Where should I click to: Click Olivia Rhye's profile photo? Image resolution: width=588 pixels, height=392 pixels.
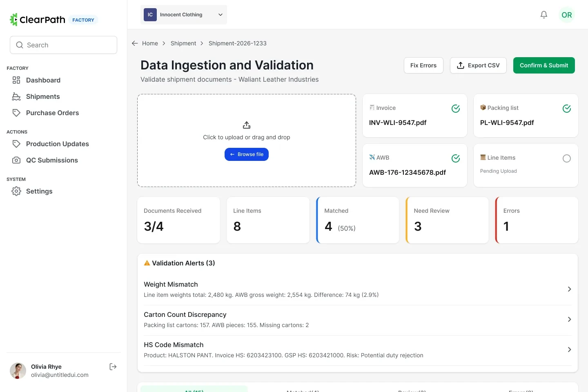(18, 371)
